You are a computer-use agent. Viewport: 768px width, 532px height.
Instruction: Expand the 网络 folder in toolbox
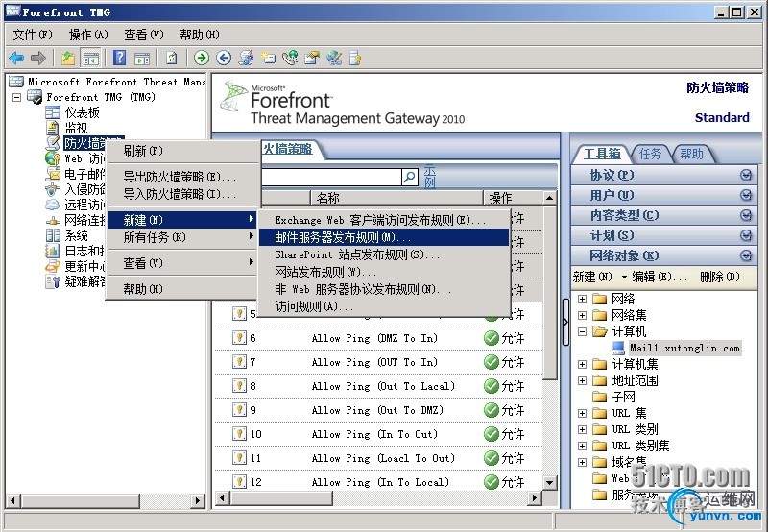(582, 299)
